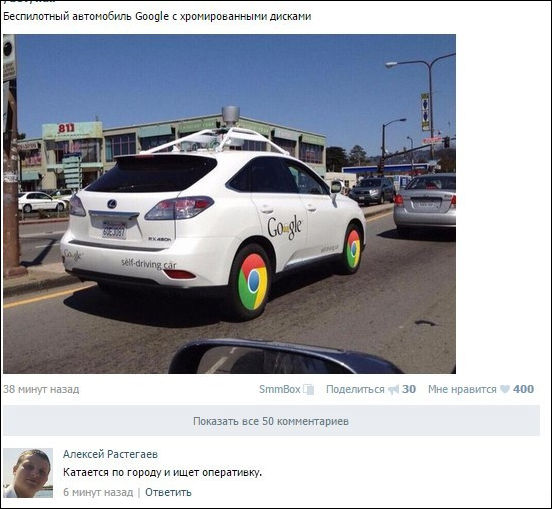The height and width of the screenshot is (509, 552).
Task: Open the SmmBox text link
Action: [280, 389]
